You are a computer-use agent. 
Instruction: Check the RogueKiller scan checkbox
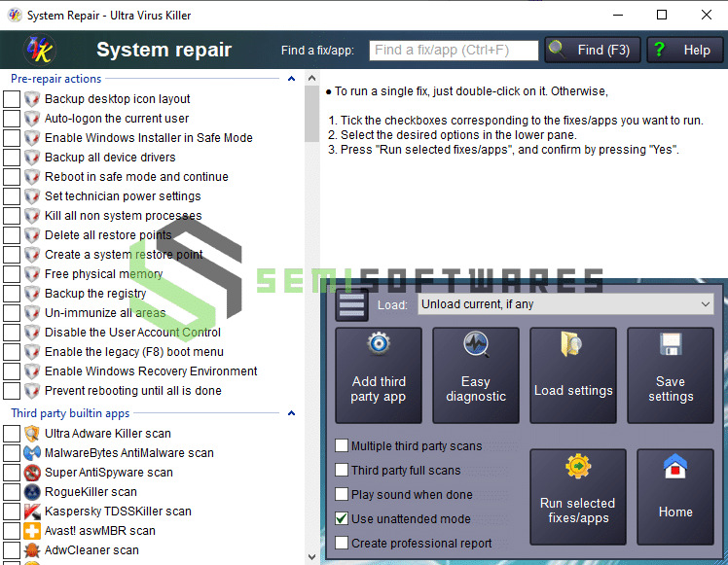12,492
